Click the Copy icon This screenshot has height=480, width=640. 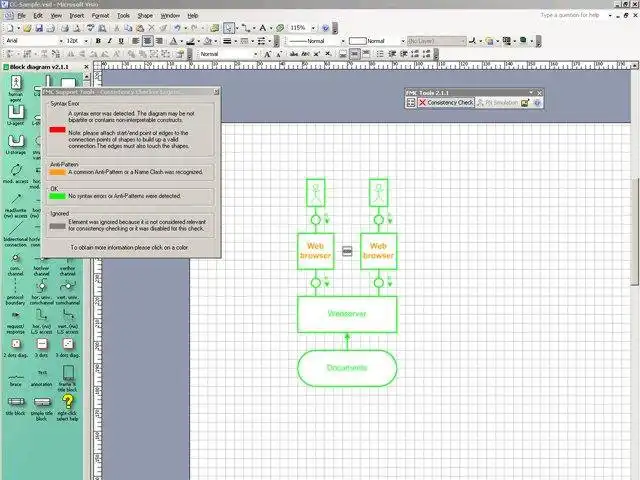pyautogui.click(x=128, y=28)
